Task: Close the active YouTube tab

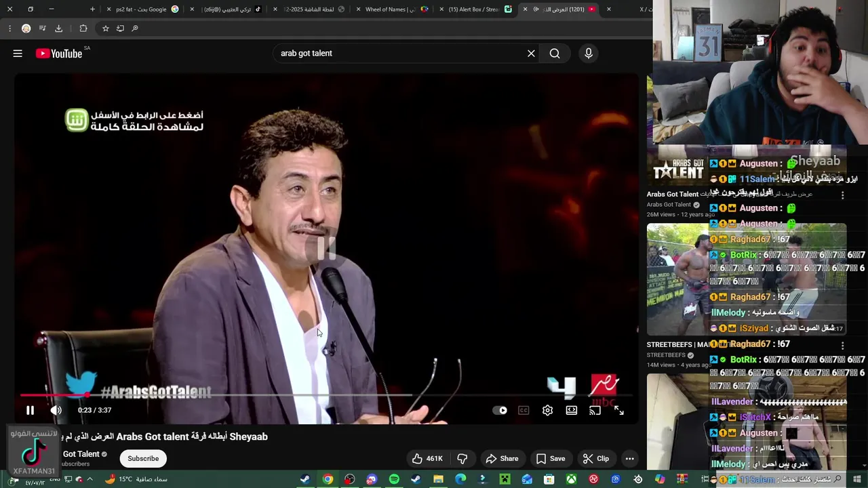Action: coord(525,9)
